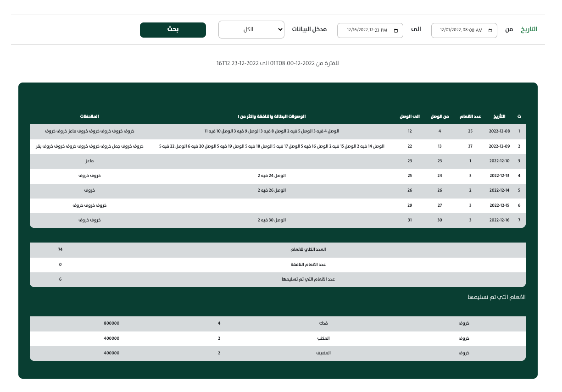The width and height of the screenshot is (562, 392).
Task: Select the 2022-12-08 date cell
Action: [x=499, y=131]
